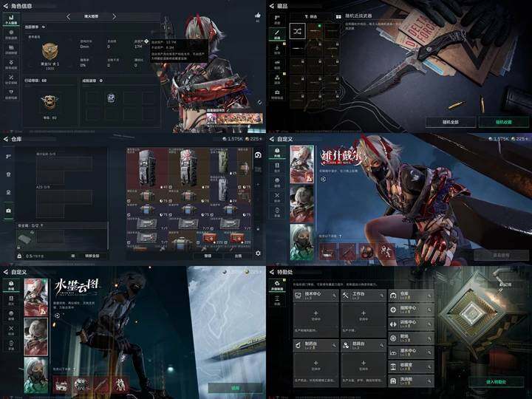Select the briefcase category in warehouse sidebar
532x399 pixels.
8,211
